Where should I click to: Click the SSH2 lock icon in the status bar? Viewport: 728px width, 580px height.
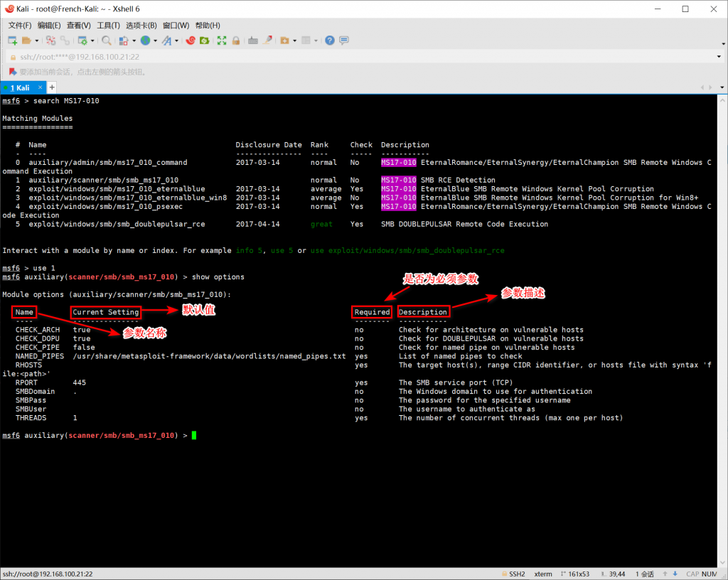[x=504, y=574]
